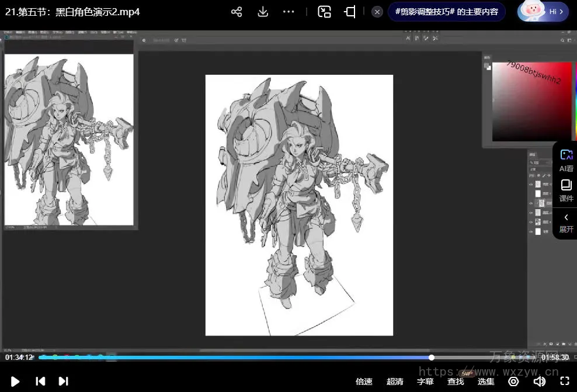Click the 剪影调整技巧 main content suggestion
577x392 pixels.
(447, 12)
